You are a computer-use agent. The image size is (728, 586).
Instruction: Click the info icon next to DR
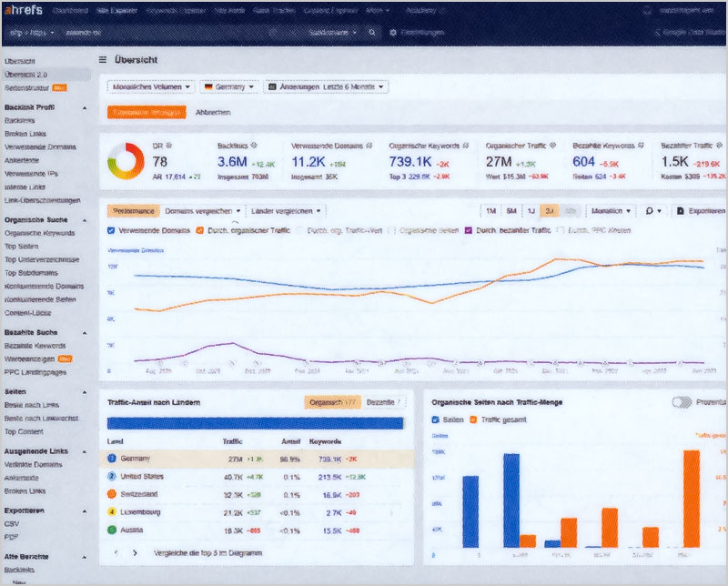tap(169, 146)
